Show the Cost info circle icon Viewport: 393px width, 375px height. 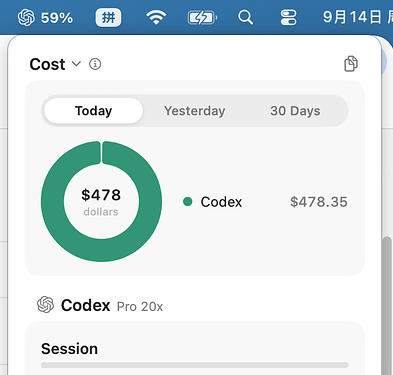pos(95,64)
